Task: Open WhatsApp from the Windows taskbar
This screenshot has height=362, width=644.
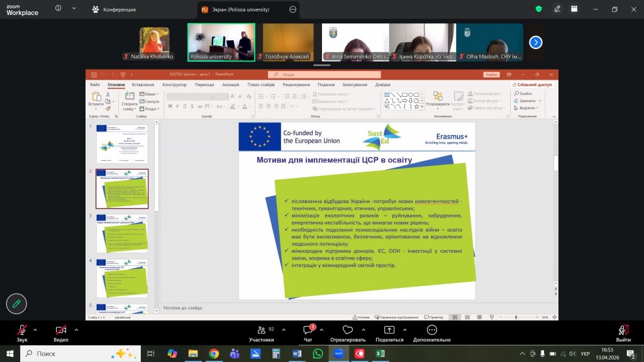Action: (318, 354)
